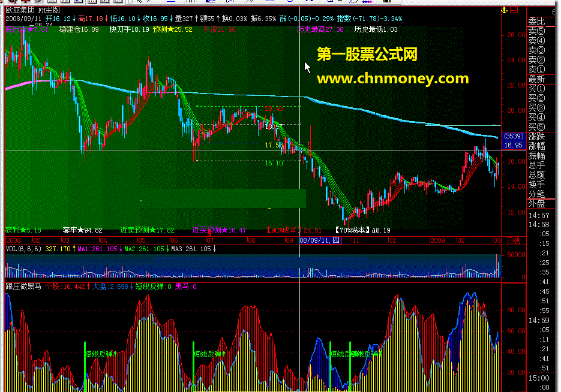This screenshot has width=561, height=392.
Task: Click the 稳建仓16.89 indicator label
Action: tap(79, 29)
